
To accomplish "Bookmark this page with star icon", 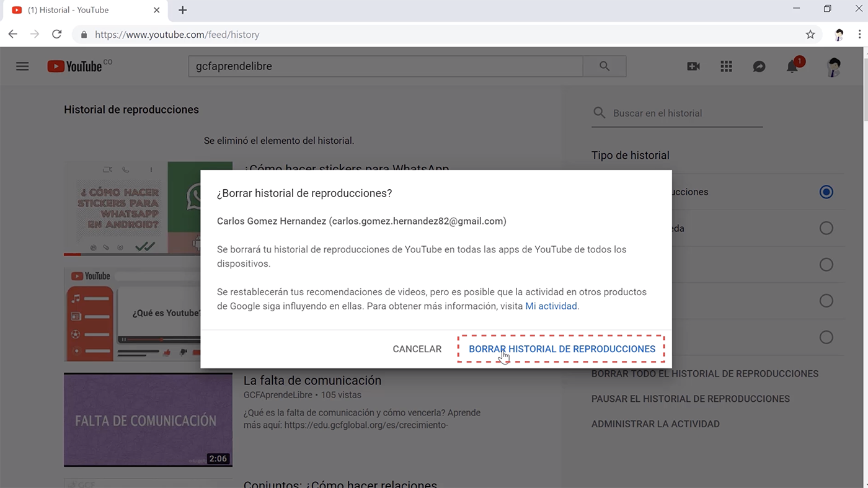I will 810,35.
